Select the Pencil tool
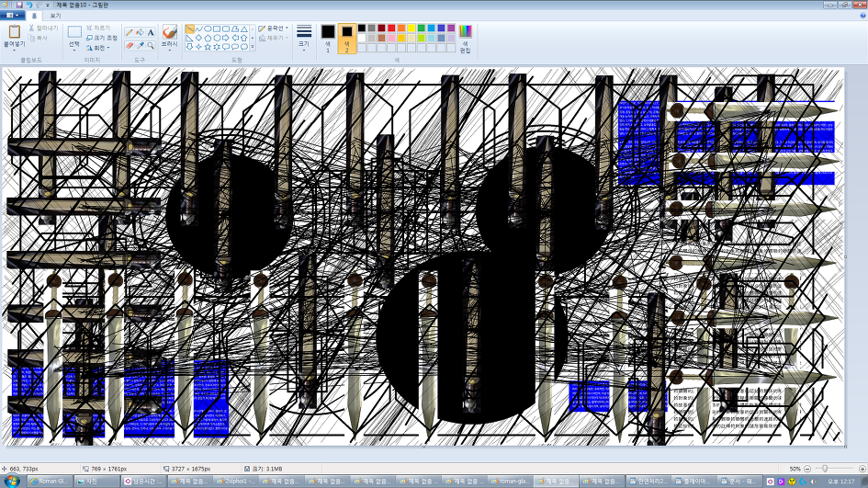The image size is (868, 488). tap(130, 32)
